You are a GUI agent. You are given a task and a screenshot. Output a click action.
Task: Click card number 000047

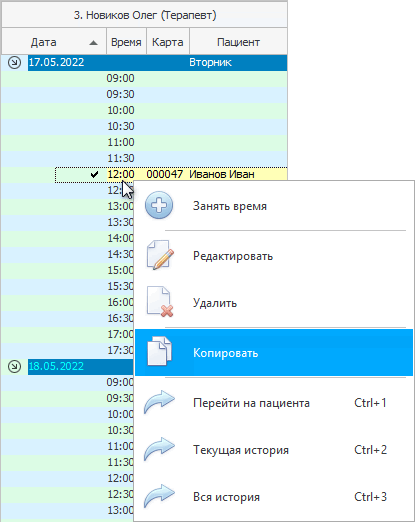165,174
